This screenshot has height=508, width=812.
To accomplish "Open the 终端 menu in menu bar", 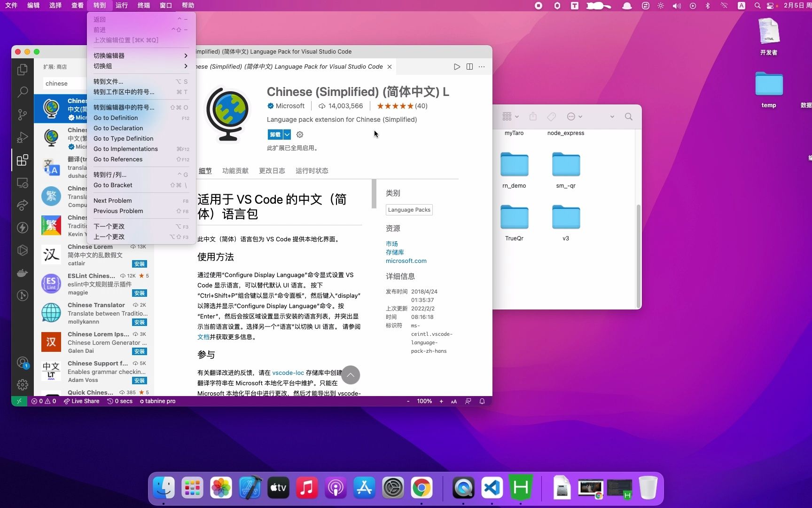I will point(144,6).
